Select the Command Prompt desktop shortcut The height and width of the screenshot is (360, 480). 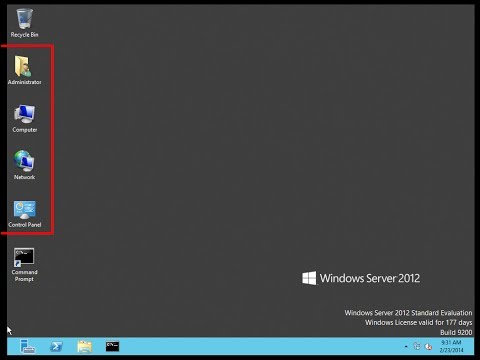[24, 265]
